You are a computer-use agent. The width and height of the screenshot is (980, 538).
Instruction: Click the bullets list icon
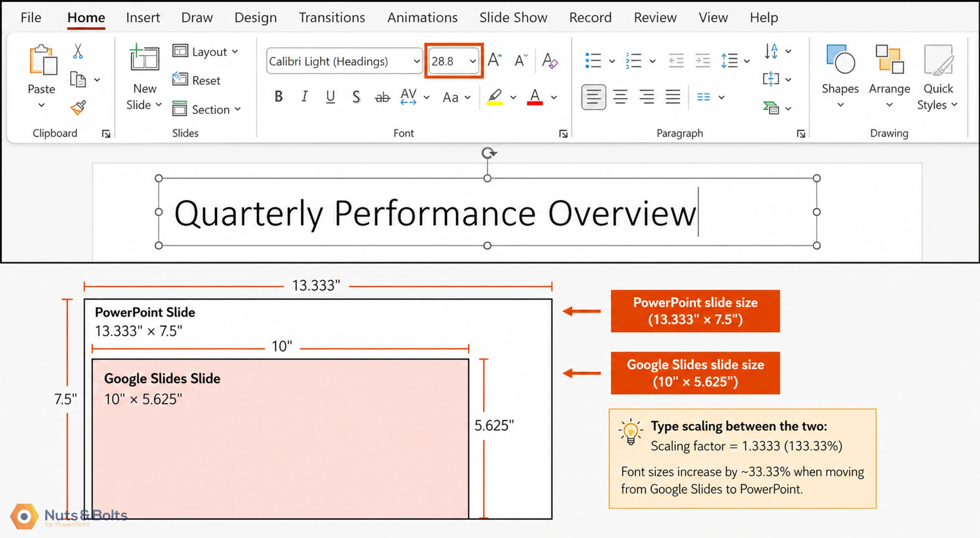(x=593, y=60)
